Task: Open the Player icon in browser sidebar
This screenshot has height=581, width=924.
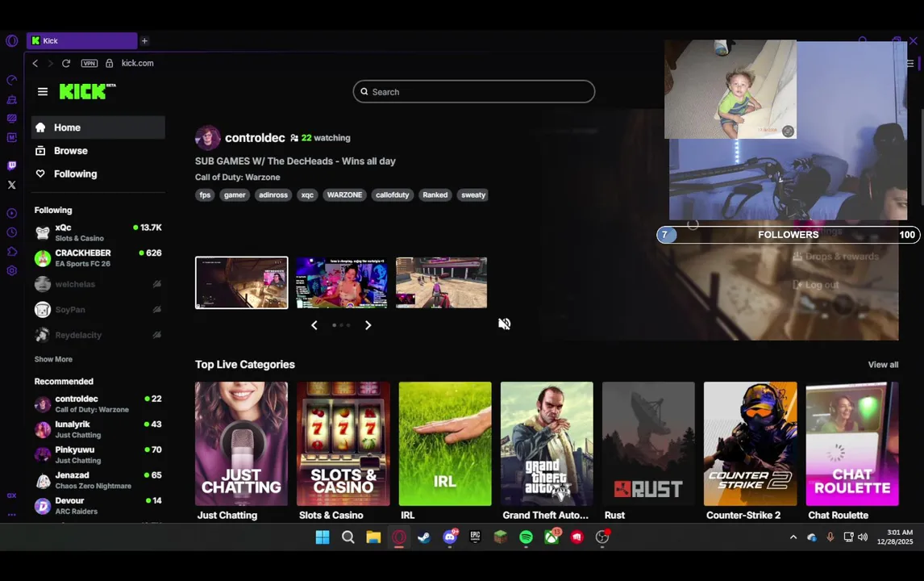Action: pos(12,214)
